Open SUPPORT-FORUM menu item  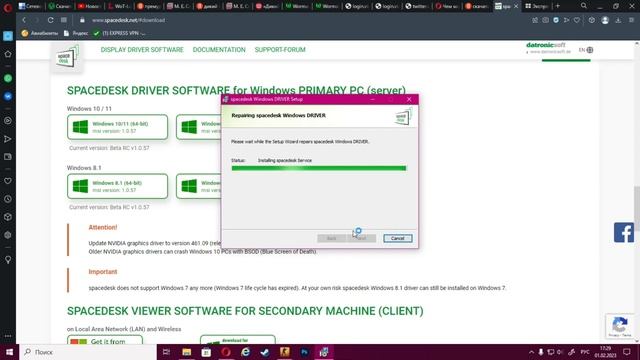[x=280, y=50]
